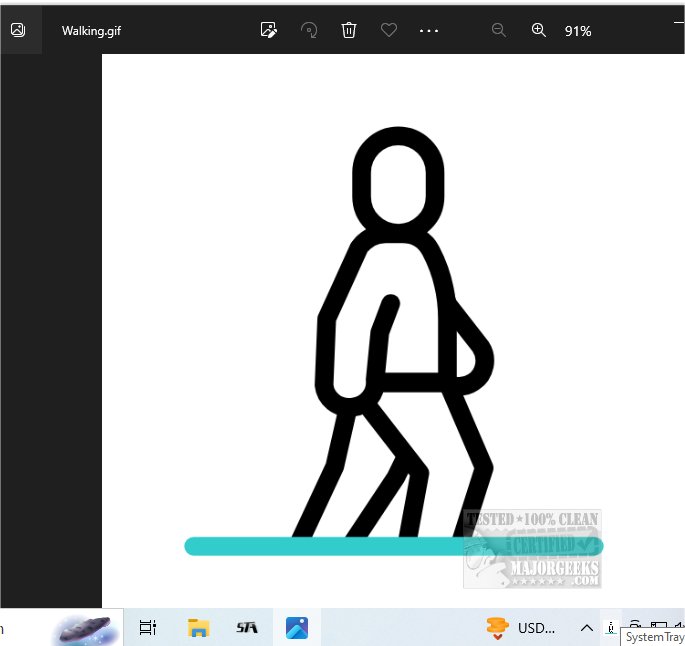This screenshot has height=646, width=685.
Task: Click the Photos image icon at top-left
Action: [x=18, y=30]
